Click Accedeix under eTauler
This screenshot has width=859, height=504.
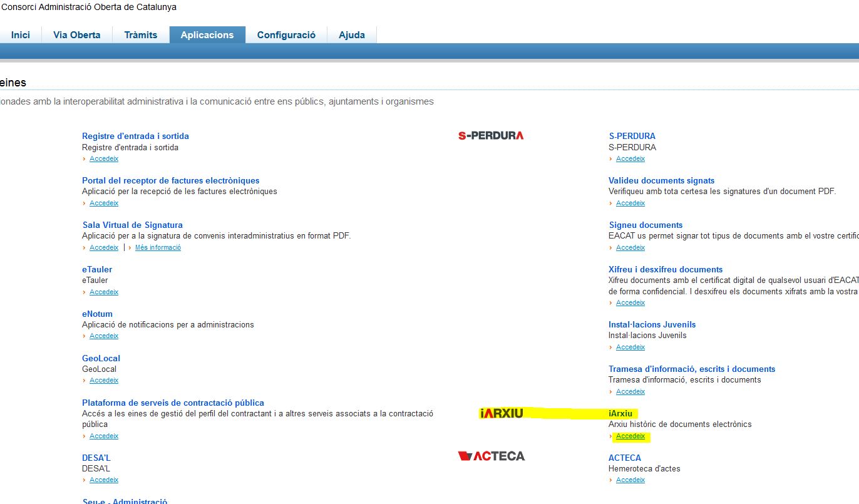[104, 292]
